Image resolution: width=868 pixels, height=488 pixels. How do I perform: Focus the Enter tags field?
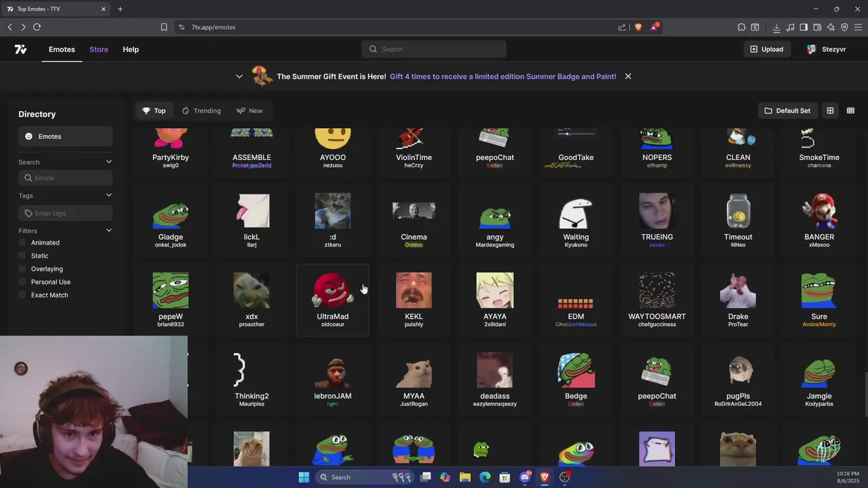click(65, 213)
